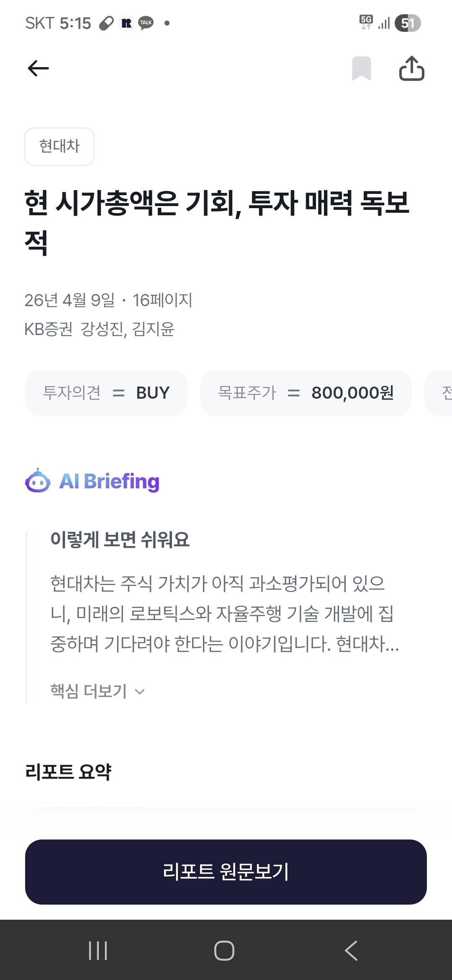Tap the 목표주가 800,000원 chip
Image resolution: width=452 pixels, height=980 pixels.
click(306, 393)
